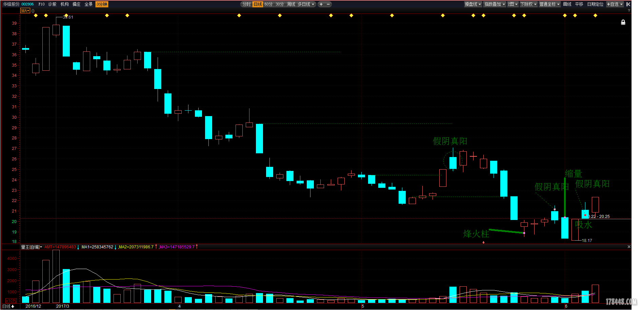Click the MA1=258345762 indicator value
The height and width of the screenshot is (310, 644).
tap(97, 247)
